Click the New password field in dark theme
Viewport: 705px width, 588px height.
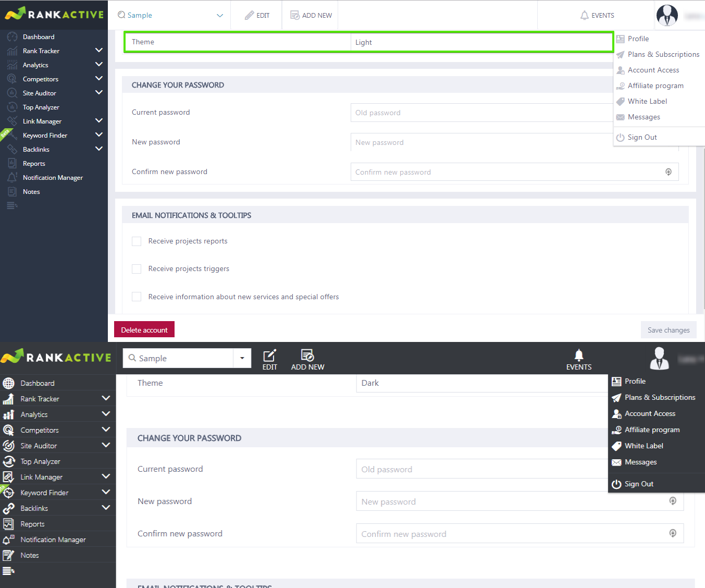coord(520,501)
